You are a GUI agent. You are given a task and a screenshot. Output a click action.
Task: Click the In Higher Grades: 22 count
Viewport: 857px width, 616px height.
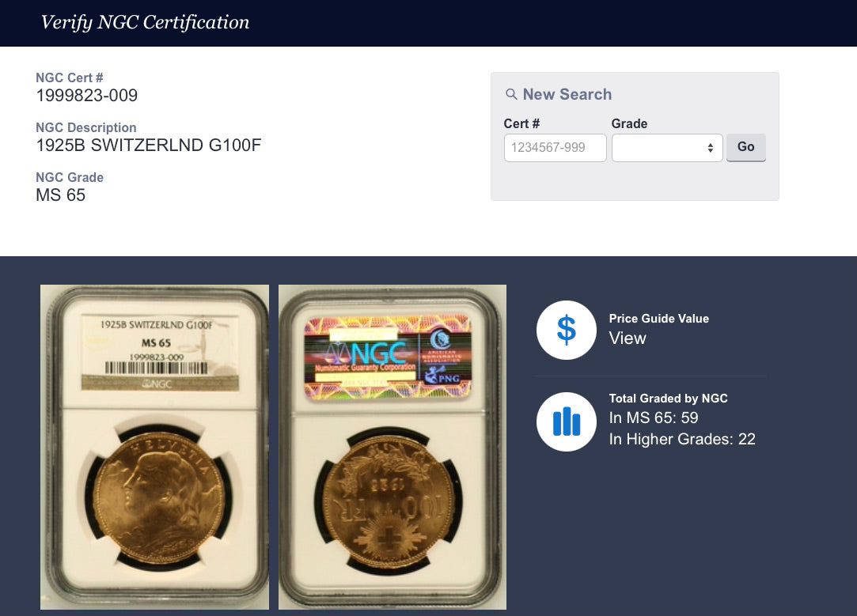pyautogui.click(x=682, y=439)
